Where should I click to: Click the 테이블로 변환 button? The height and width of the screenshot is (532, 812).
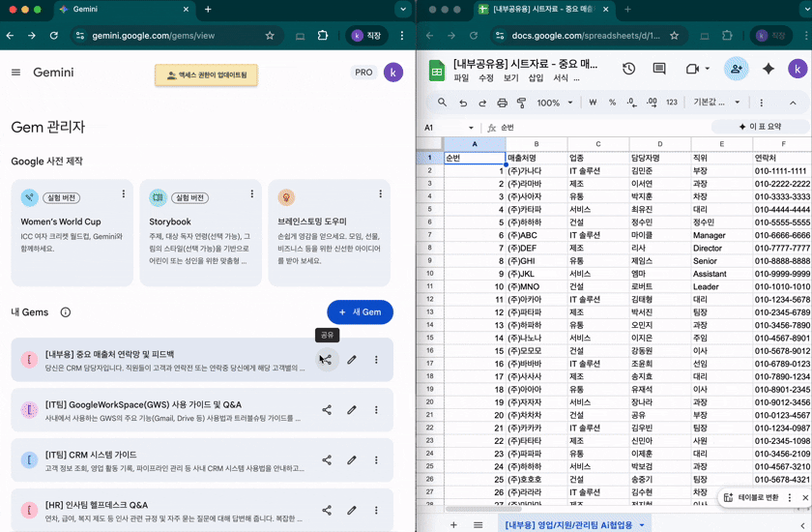click(x=758, y=497)
